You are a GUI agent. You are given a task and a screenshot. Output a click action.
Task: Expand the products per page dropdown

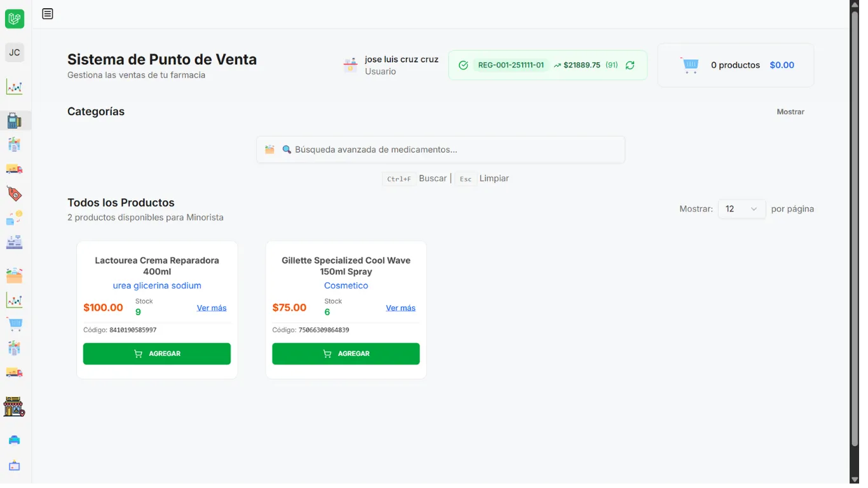tap(742, 209)
